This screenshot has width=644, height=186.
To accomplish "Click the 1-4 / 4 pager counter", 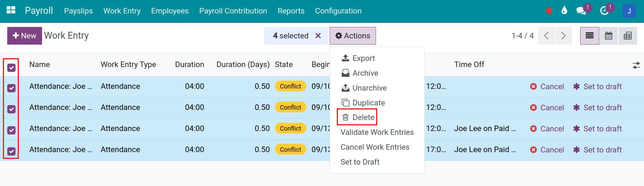I will tap(523, 36).
